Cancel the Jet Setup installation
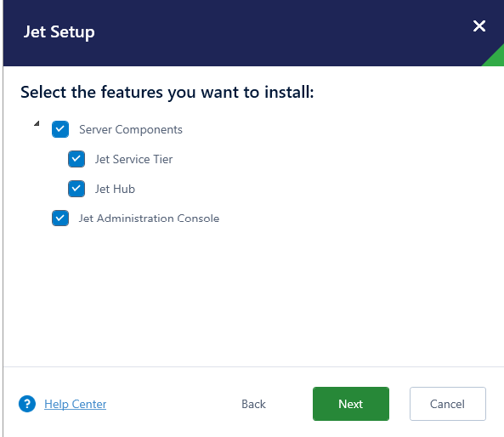Image resolution: width=504 pixels, height=437 pixels. coord(447,404)
